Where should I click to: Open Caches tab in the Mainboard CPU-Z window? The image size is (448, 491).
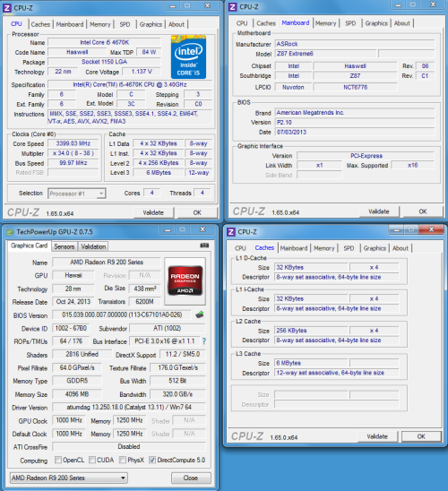pos(266,23)
